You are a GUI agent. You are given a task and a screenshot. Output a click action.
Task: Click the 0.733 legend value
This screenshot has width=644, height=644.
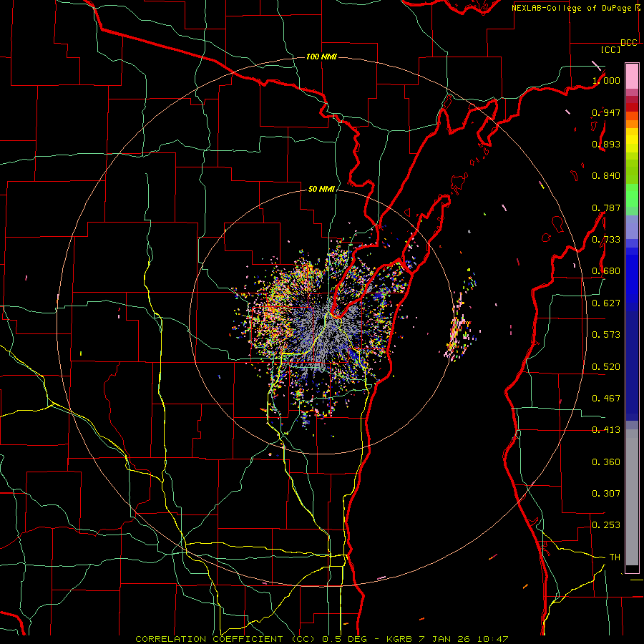[x=606, y=240]
